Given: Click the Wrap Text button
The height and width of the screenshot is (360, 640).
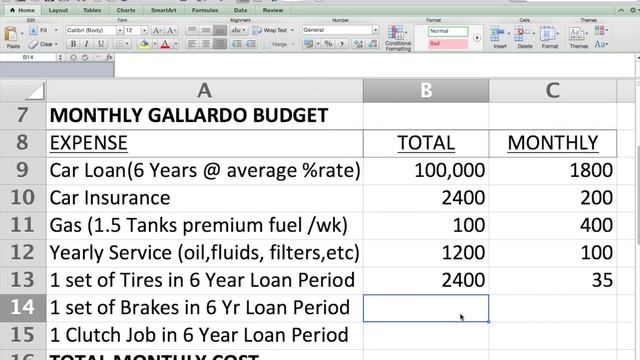Looking at the screenshot, I should pos(270,30).
